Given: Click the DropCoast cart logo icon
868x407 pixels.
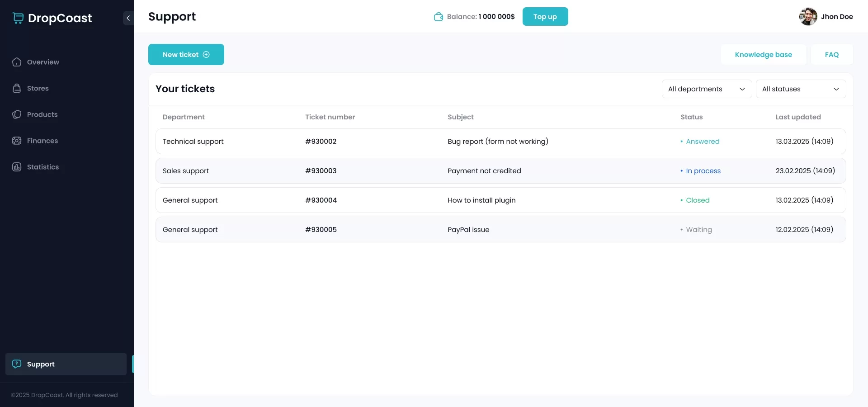Looking at the screenshot, I should point(18,18).
